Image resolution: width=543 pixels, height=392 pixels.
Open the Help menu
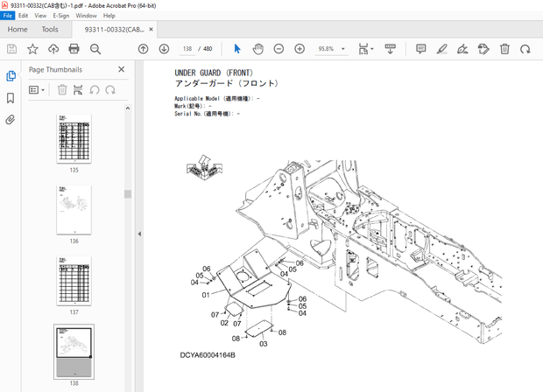[x=109, y=16]
